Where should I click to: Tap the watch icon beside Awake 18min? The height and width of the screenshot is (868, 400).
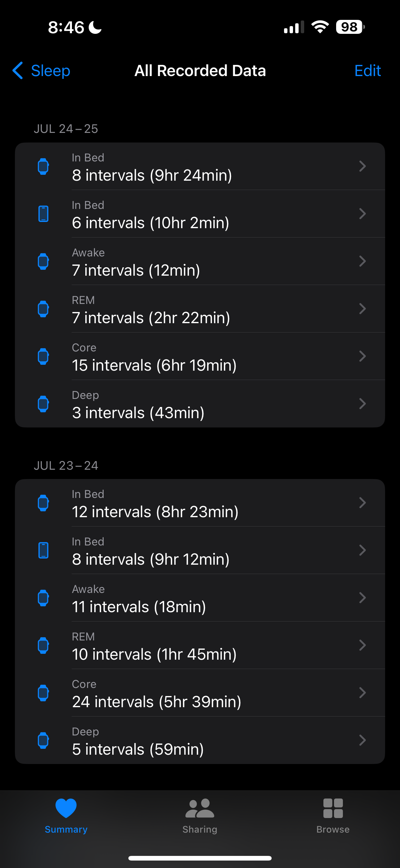point(43,598)
